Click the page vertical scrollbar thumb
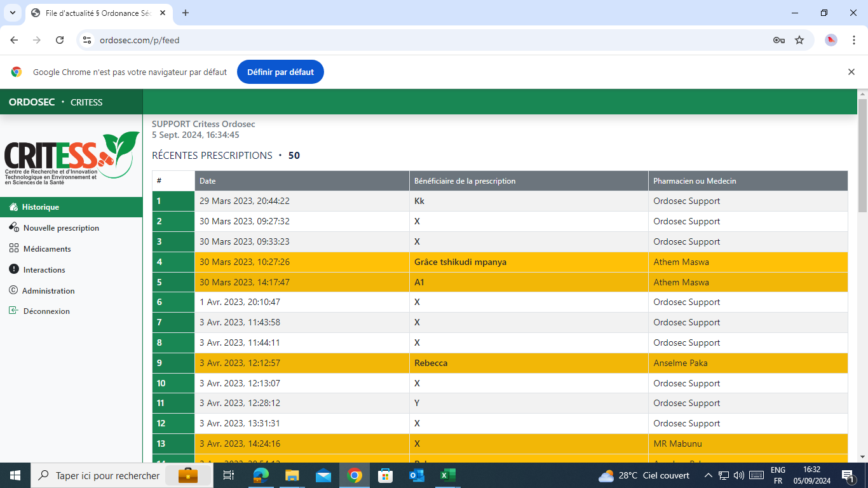The height and width of the screenshot is (488, 868). 862,155
